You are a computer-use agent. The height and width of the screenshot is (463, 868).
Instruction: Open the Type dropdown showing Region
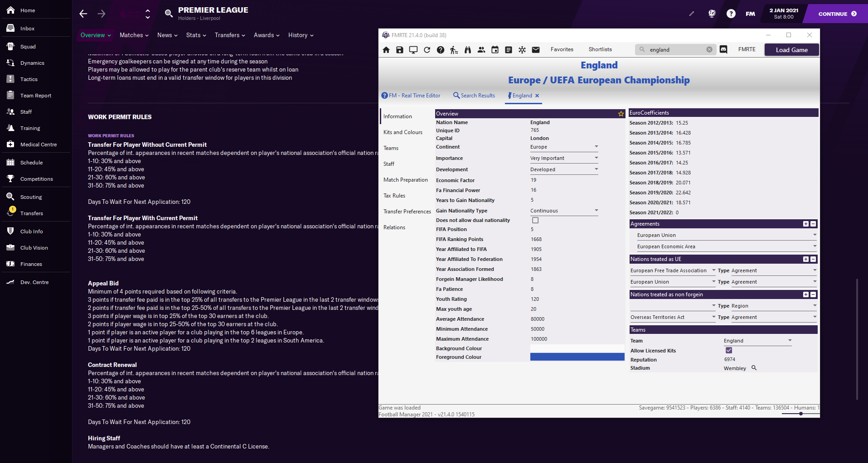click(774, 306)
